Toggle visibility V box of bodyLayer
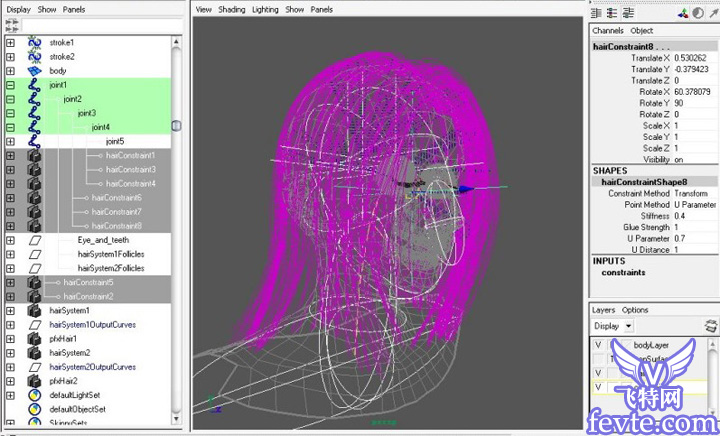The image size is (720, 436). click(598, 345)
